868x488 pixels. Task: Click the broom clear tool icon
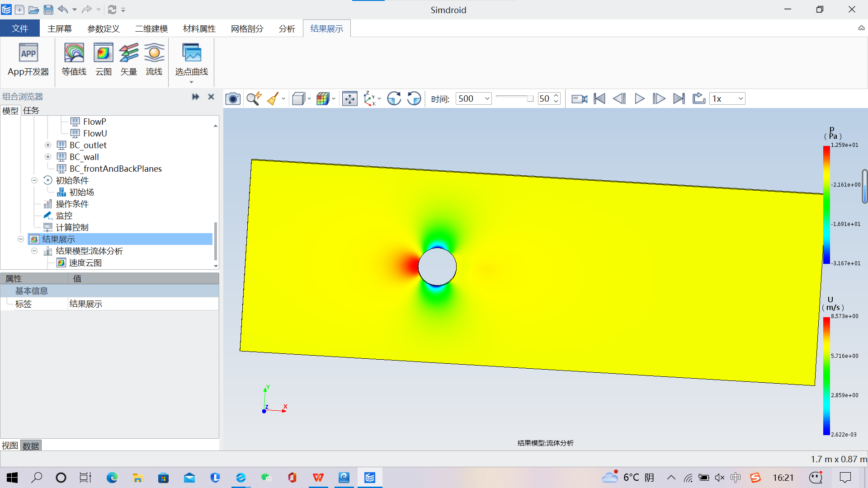[273, 99]
